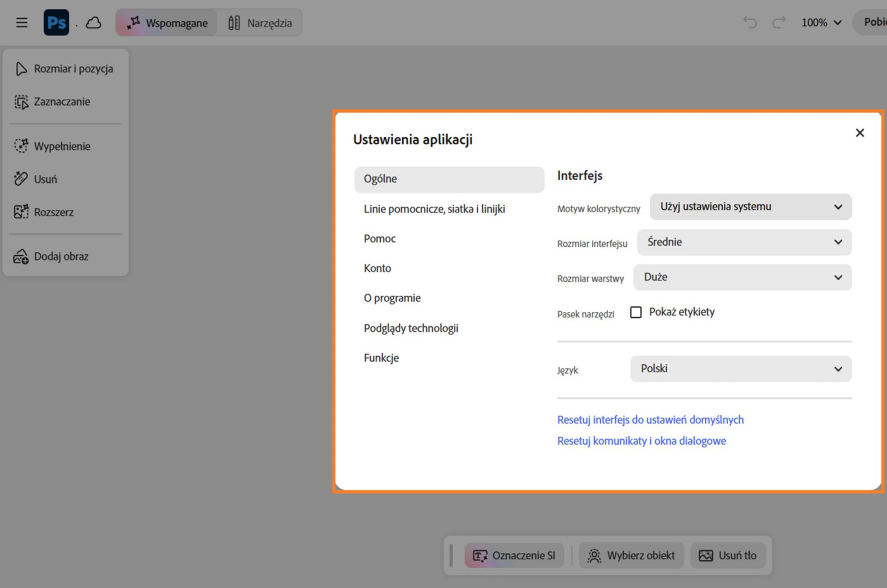Open the Rozmiar interfejsu Średnie dropdown
Viewport: 887px width, 588px height.
point(744,242)
